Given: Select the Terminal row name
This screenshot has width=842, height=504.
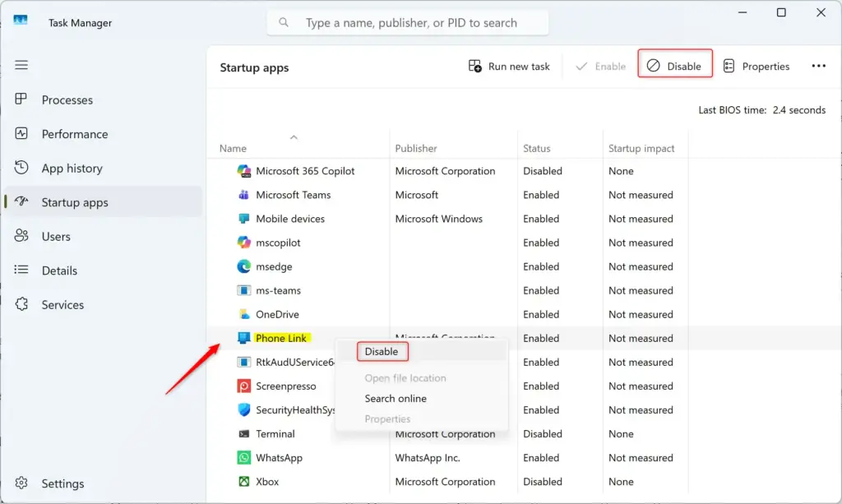Looking at the screenshot, I should [275, 433].
